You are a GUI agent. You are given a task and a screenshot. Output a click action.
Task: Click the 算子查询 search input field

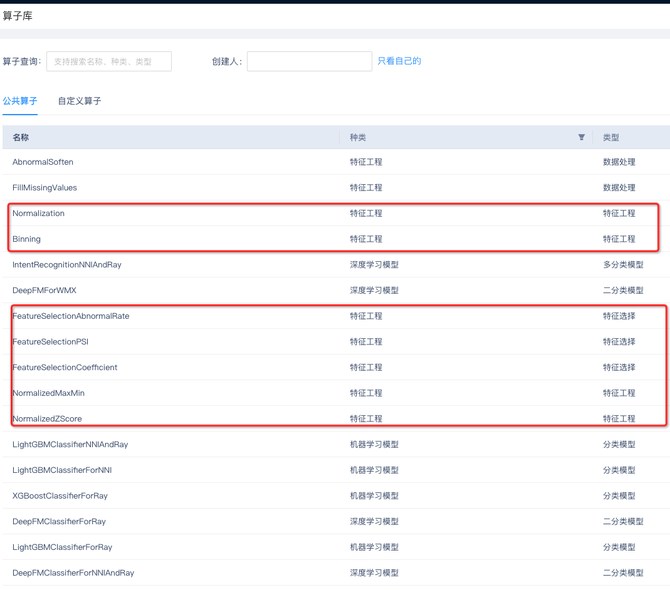[109, 62]
